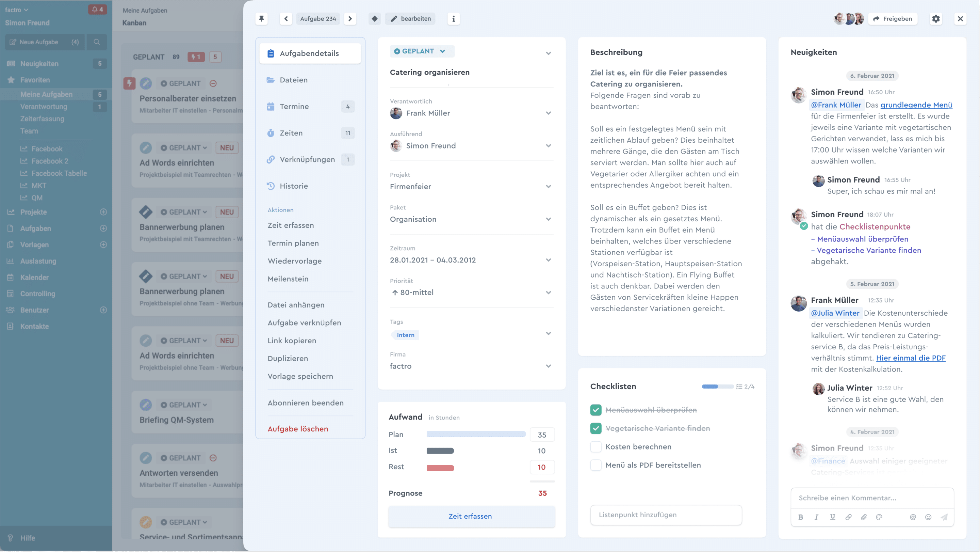Expand the Paket Organisation dropdown
The width and height of the screenshot is (980, 552).
pyautogui.click(x=548, y=219)
